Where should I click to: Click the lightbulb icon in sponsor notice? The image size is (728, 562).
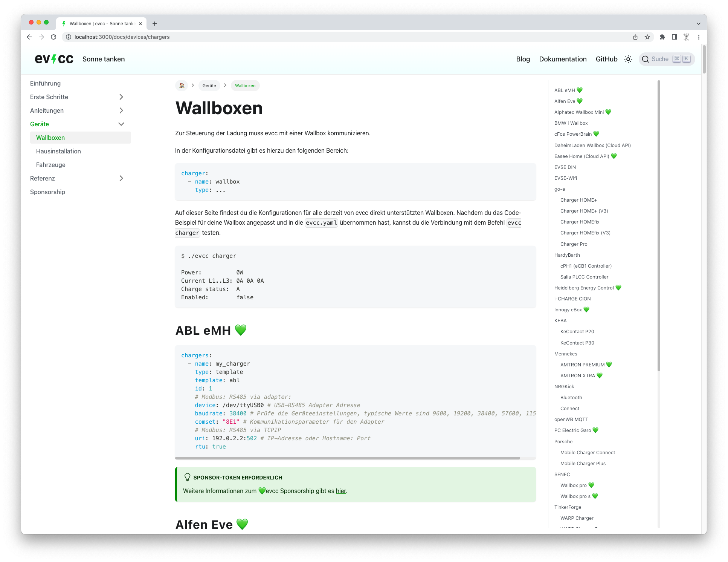click(187, 477)
